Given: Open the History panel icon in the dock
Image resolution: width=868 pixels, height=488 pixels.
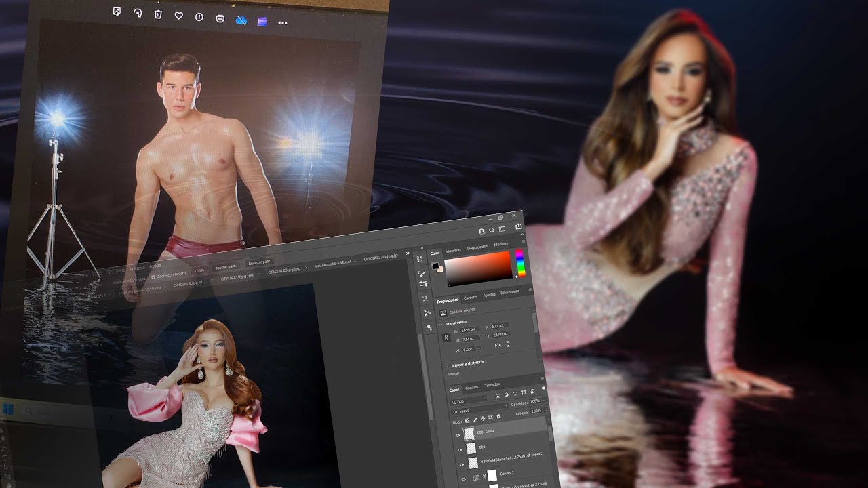Looking at the screenshot, I should coord(420,259).
